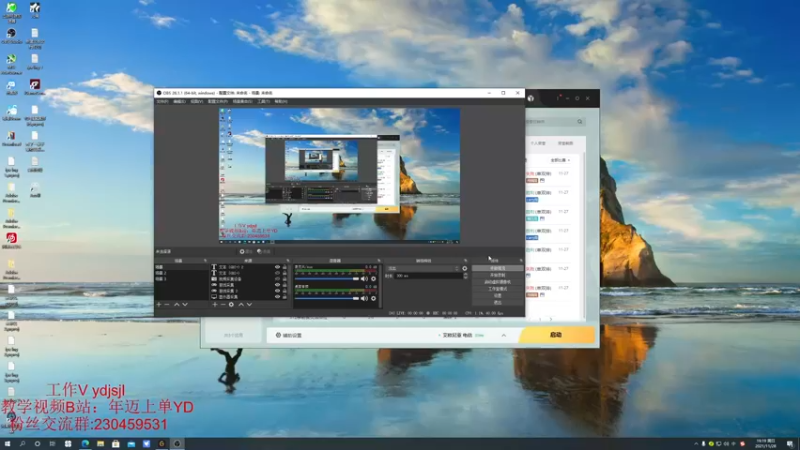
Task: Lock the 文本(GDI+) 2 source
Action: pos(285,267)
